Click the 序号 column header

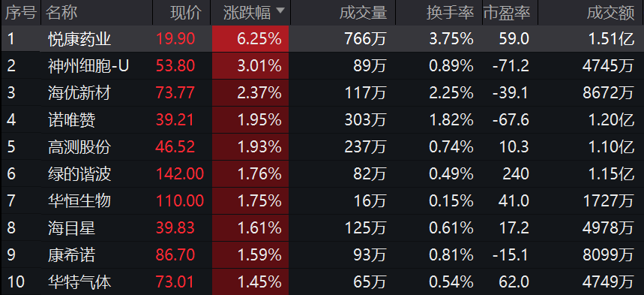pos(20,13)
